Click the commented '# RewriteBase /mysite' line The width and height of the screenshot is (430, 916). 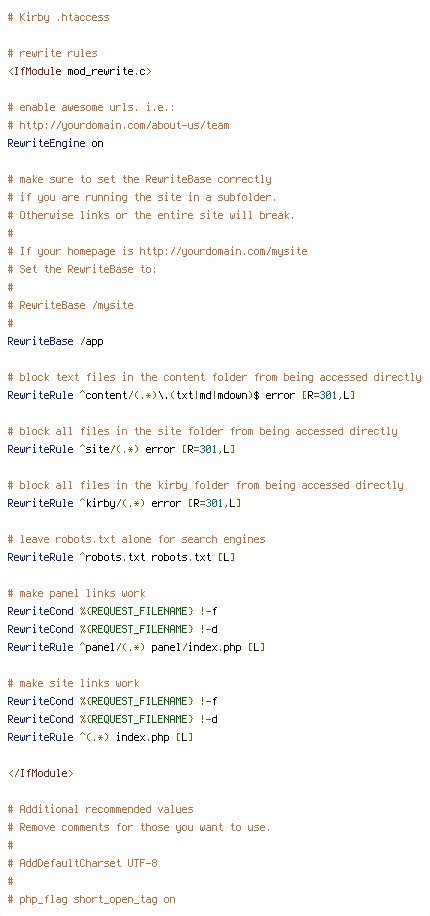tap(71, 305)
